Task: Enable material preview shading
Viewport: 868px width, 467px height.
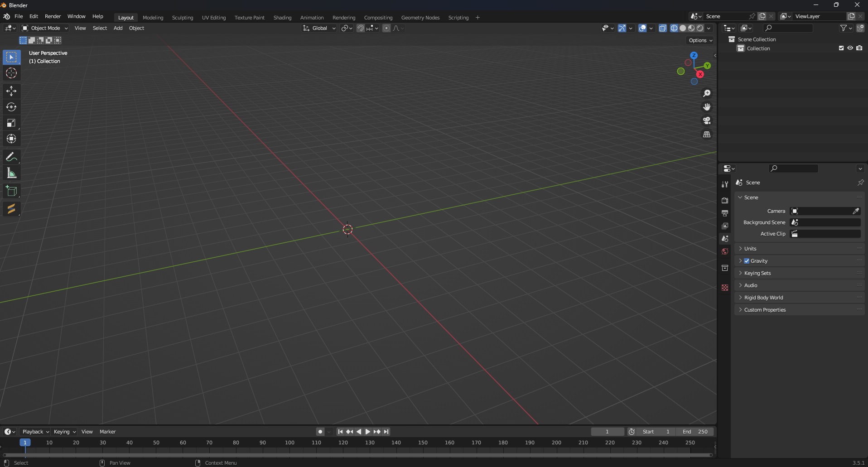Action: click(x=691, y=28)
